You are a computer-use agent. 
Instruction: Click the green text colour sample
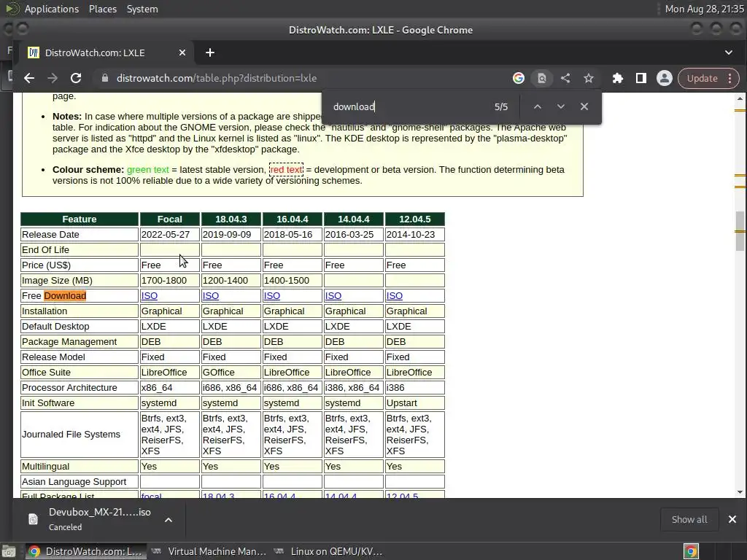147,169
